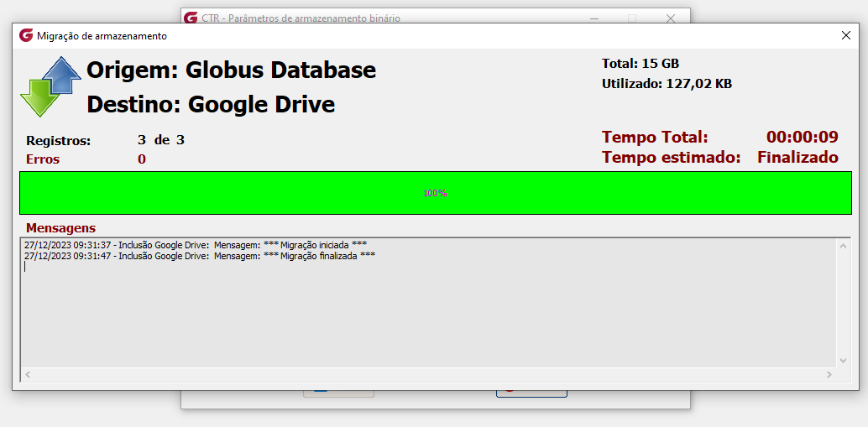Viewport: 868px width, 427px height.
Task: Click the 'Mensagens' section label
Action: [61, 228]
